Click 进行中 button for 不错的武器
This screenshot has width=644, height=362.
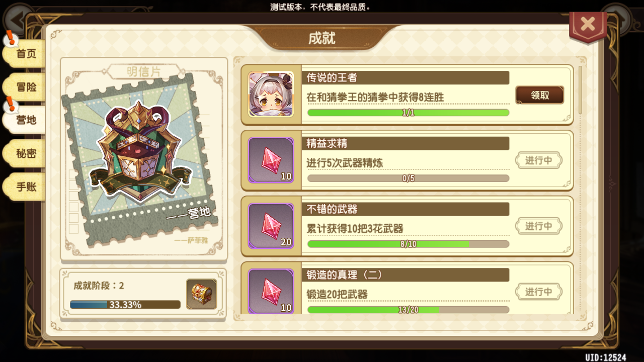pyautogui.click(x=539, y=226)
